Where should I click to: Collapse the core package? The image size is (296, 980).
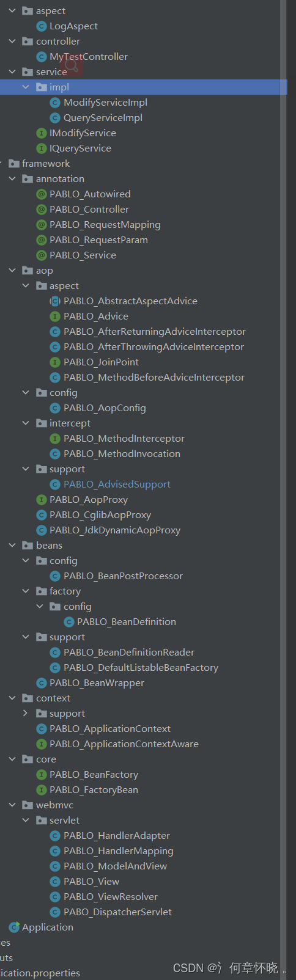point(12,759)
